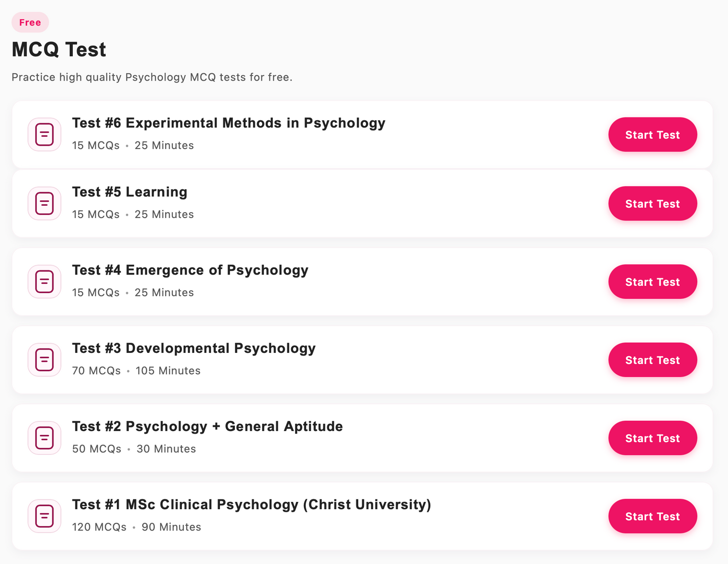This screenshot has height=564, width=728.
Task: Click the 120 MCQs 90 Minutes details
Action: coord(136,527)
